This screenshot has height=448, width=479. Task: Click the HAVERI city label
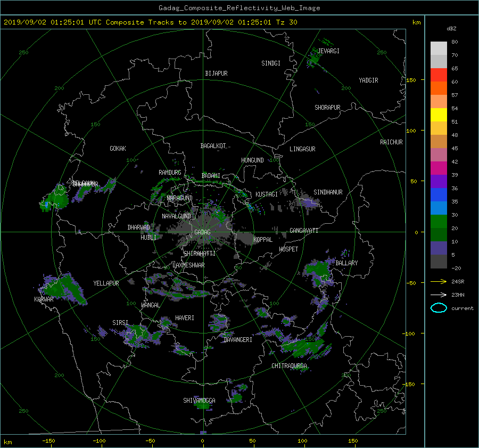(185, 318)
